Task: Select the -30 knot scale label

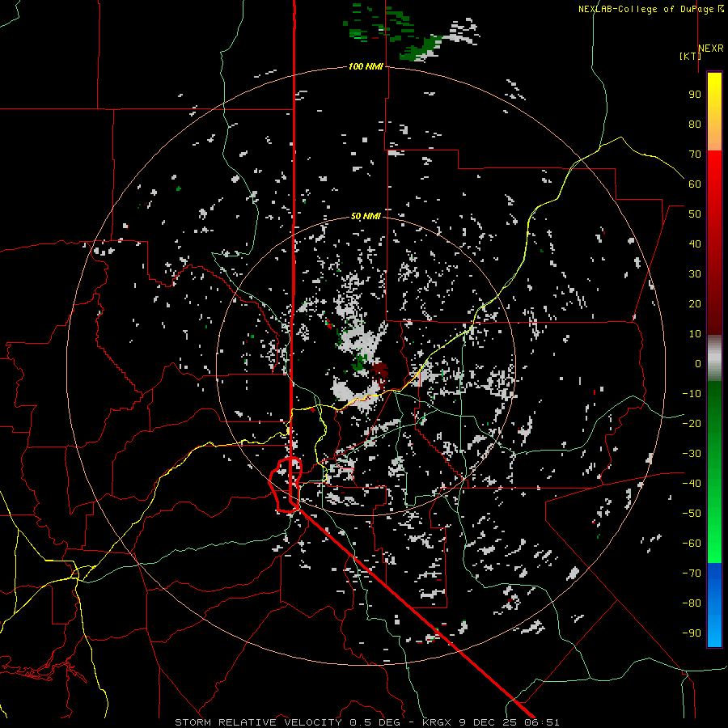Action: click(692, 454)
